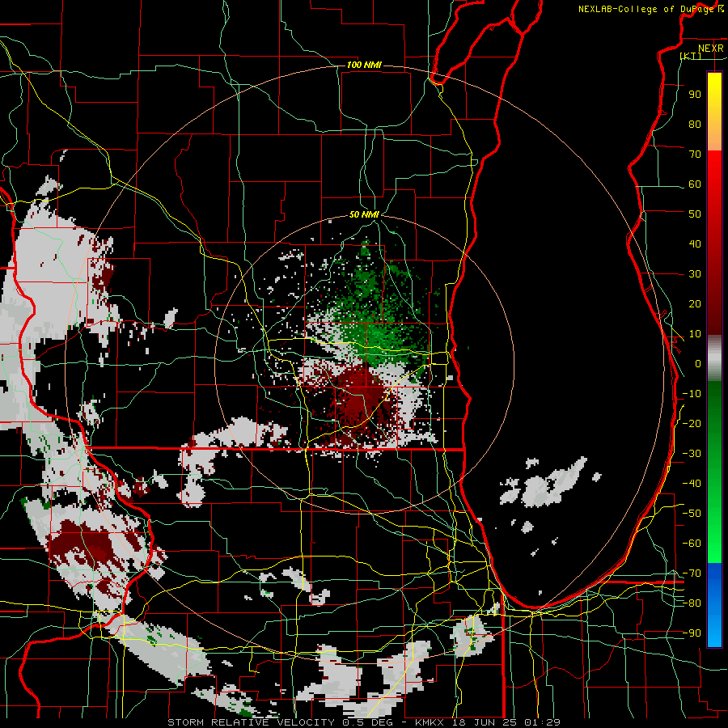Screen dimensions: 728x728
Task: Pick the gray near-zero segment of the color bar
Action: click(714, 358)
